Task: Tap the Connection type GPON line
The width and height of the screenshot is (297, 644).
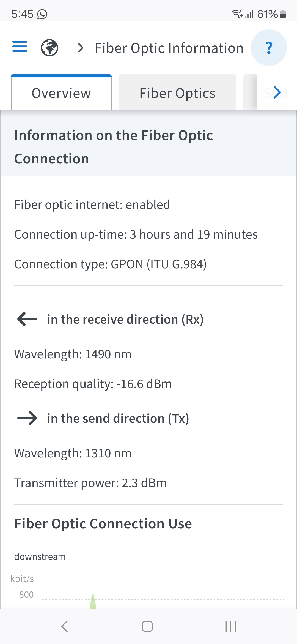Action: coord(110,264)
